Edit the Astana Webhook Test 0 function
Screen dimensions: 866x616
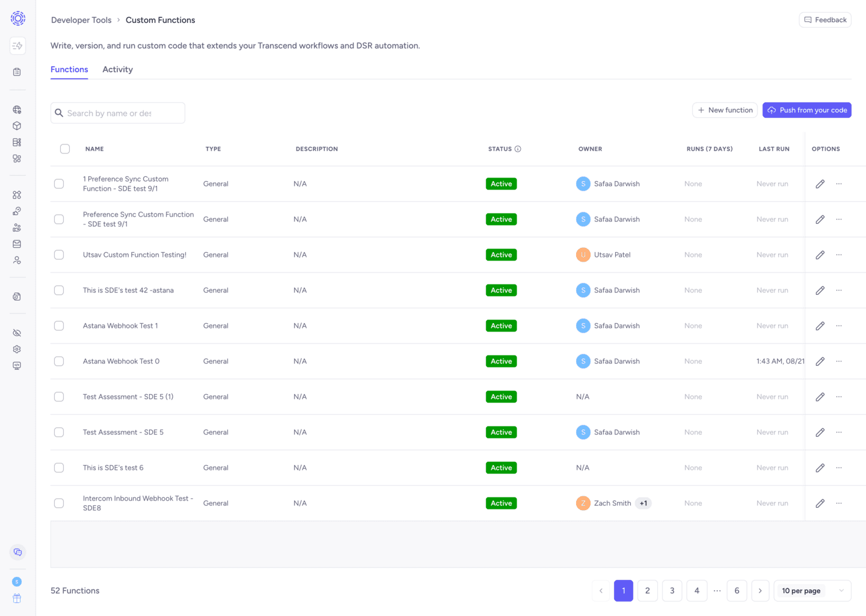pyautogui.click(x=820, y=362)
